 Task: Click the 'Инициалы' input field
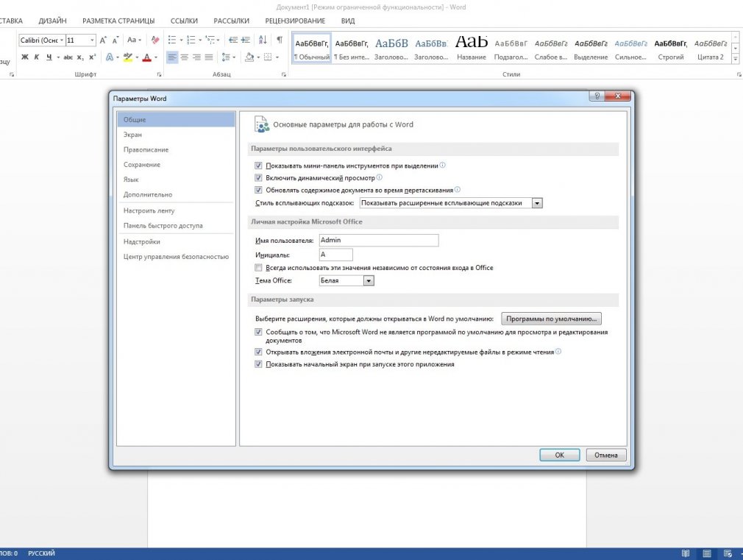336,255
